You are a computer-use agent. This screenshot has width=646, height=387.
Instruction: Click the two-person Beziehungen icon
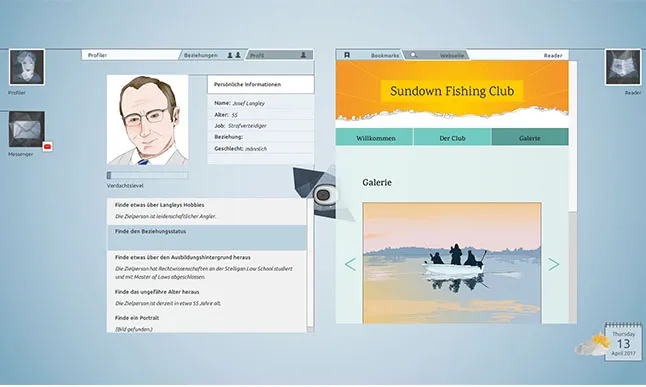234,55
